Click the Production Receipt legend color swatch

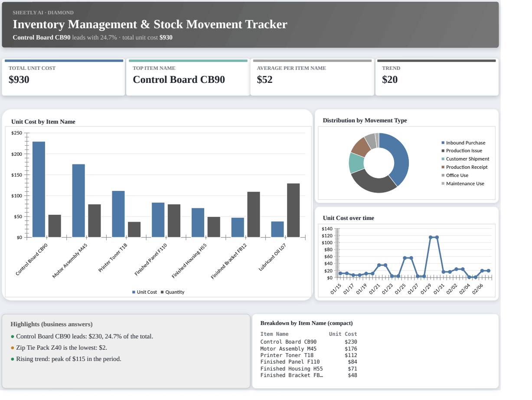coord(443,167)
